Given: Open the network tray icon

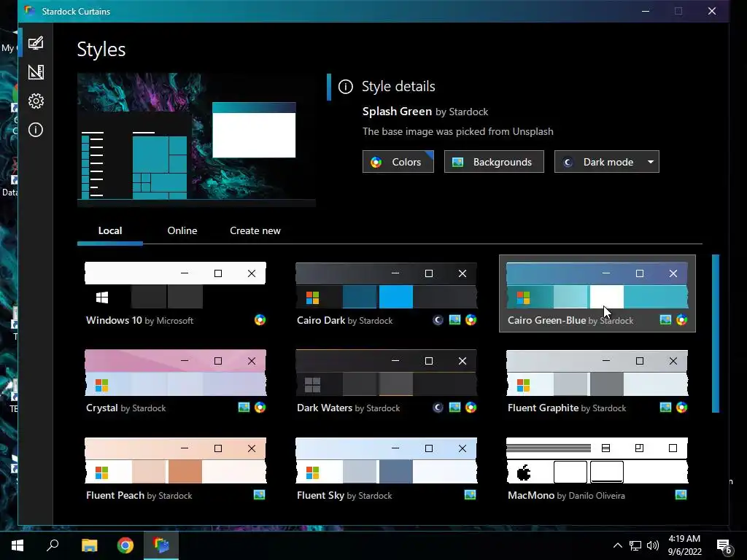Looking at the screenshot, I should point(635,545).
